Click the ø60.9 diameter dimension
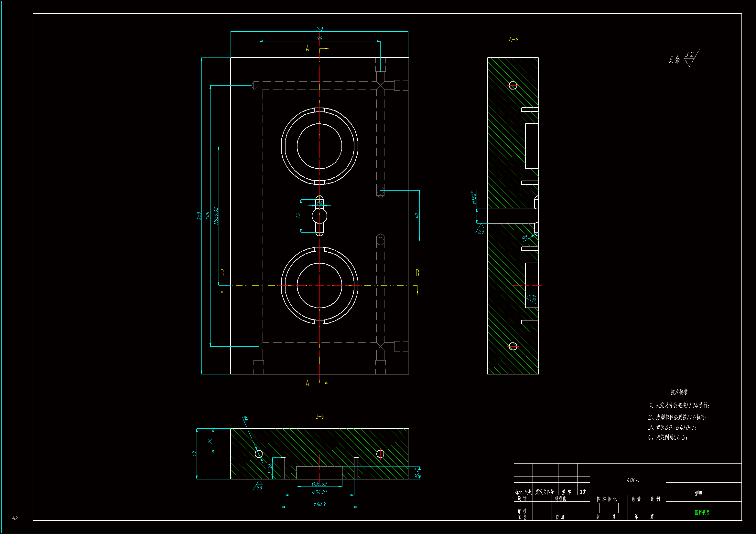The image size is (756, 534). 319,504
